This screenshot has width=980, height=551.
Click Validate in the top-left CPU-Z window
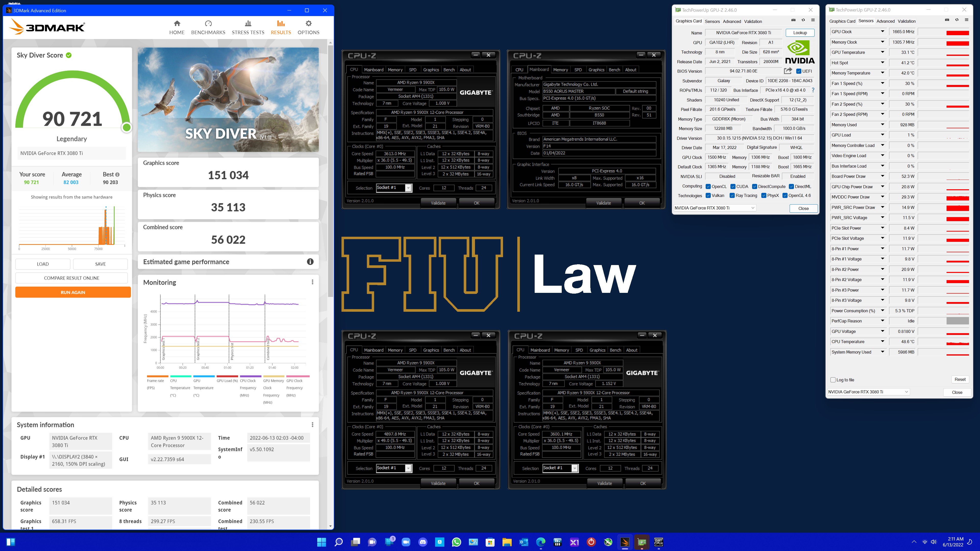coord(438,203)
